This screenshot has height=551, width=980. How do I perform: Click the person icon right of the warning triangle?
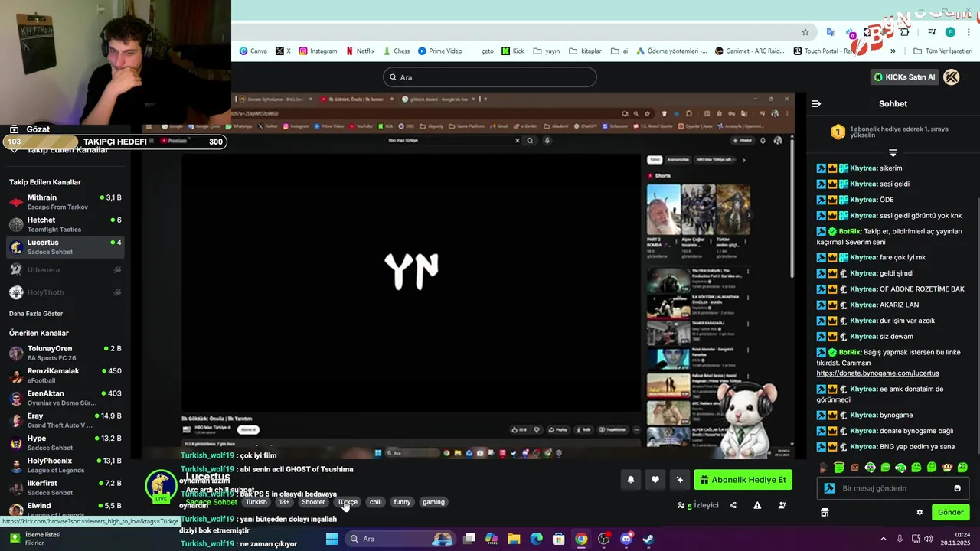click(782, 505)
